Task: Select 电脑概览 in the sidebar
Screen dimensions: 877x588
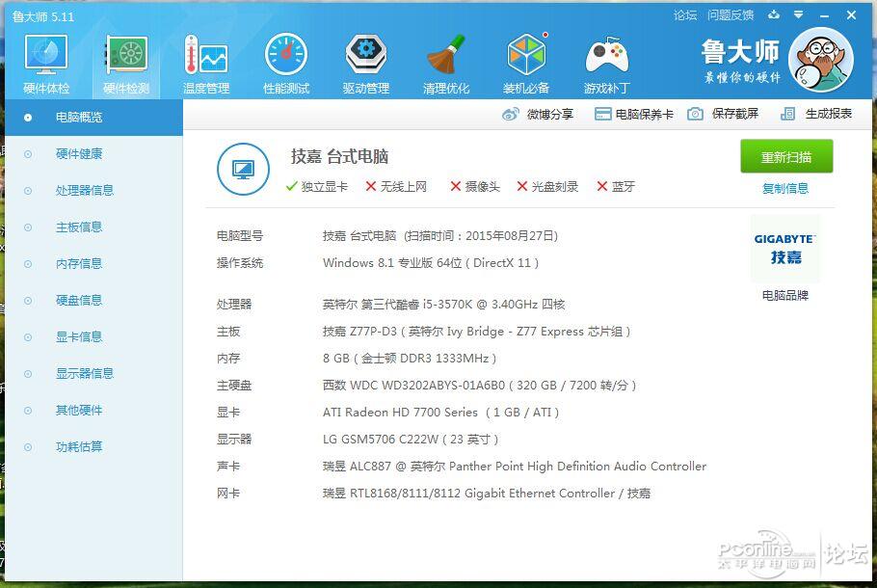Action: (94, 118)
